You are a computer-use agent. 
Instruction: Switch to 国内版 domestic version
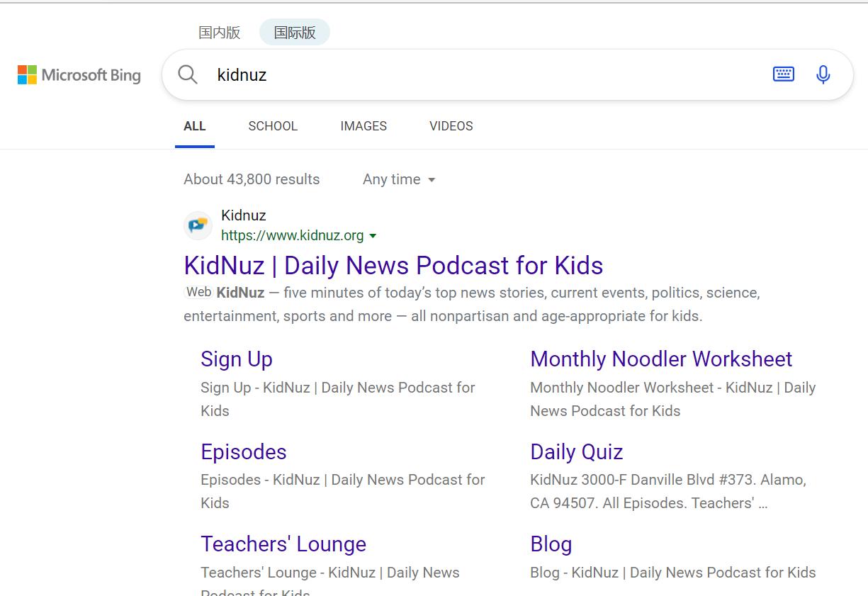220,33
